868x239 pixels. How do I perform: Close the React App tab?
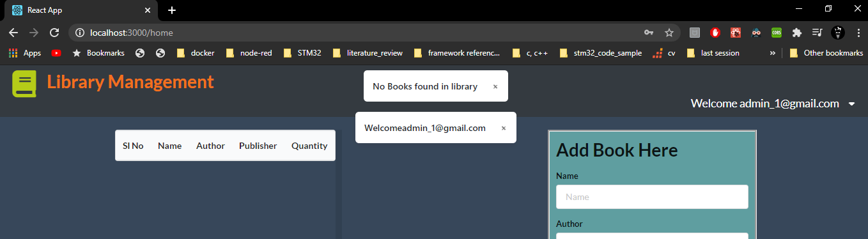tap(148, 10)
